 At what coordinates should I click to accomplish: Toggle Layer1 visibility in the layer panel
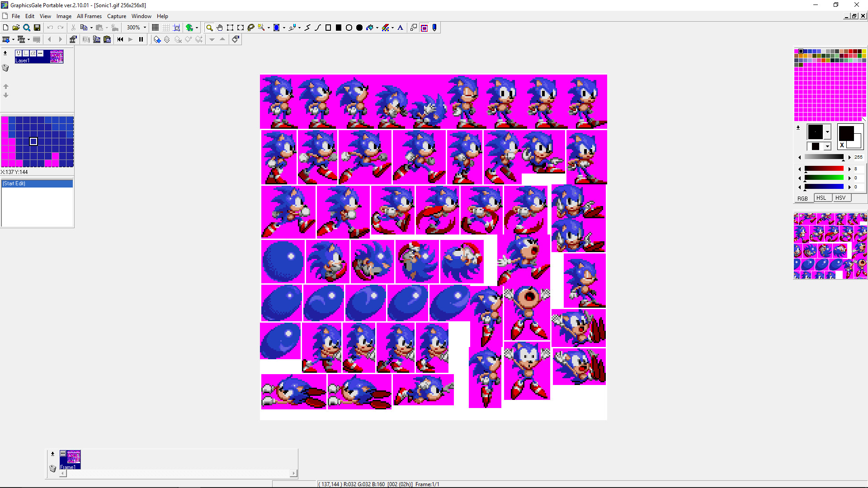pyautogui.click(x=19, y=53)
